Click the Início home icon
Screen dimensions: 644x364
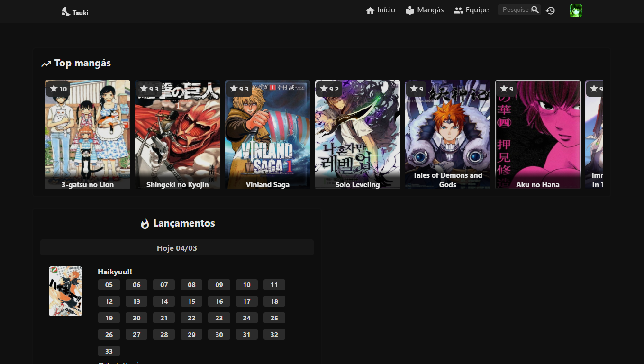click(x=370, y=10)
